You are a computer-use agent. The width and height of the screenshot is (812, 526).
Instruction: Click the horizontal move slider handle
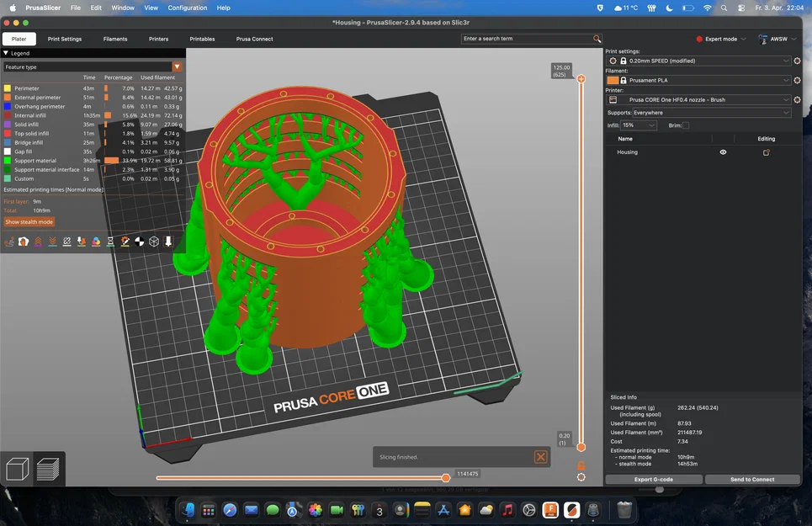point(446,478)
